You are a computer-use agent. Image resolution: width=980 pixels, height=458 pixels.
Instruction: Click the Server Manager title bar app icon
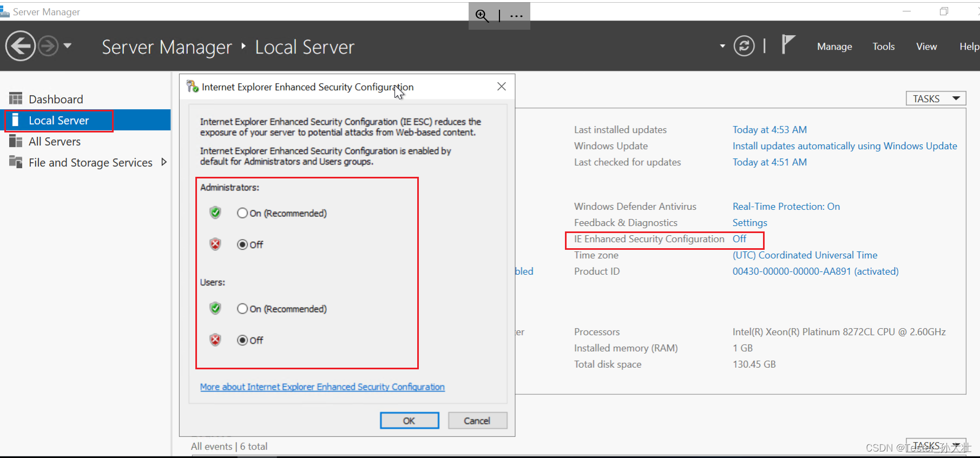(5, 11)
